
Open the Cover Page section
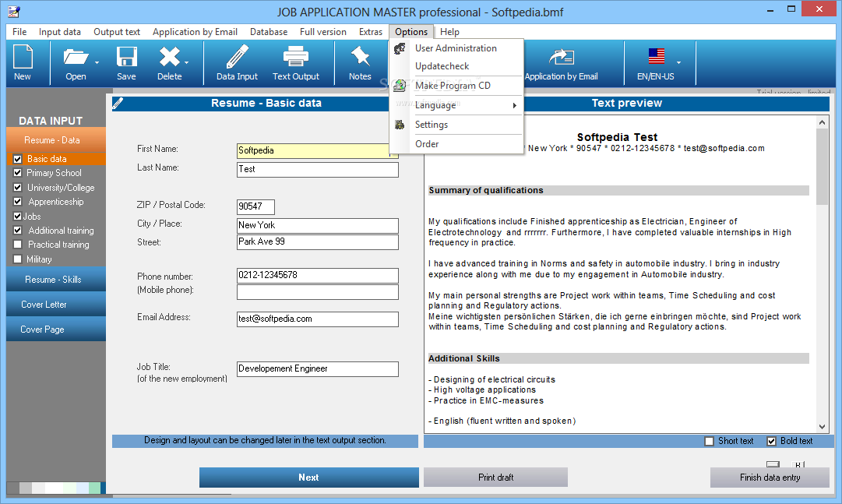[x=56, y=329]
